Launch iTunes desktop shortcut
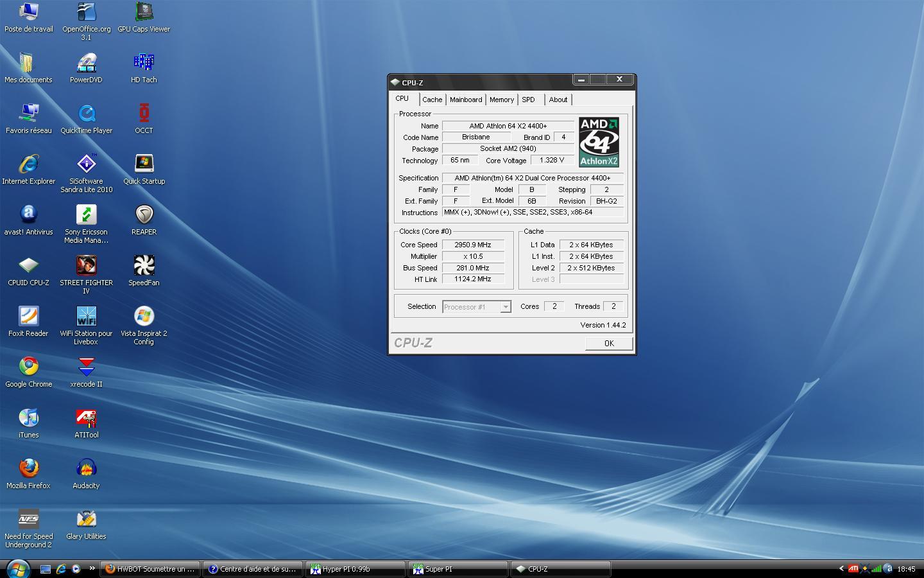The height and width of the screenshot is (578, 924). point(29,423)
